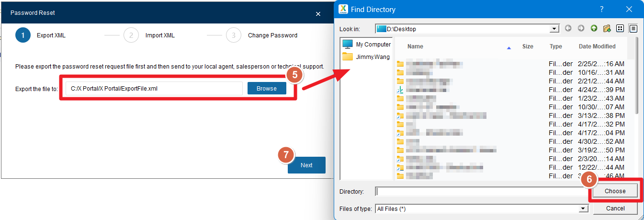Viewport: 644px width, 220px height.
Task: Open the Files of type dropdown
Action: click(x=583, y=208)
